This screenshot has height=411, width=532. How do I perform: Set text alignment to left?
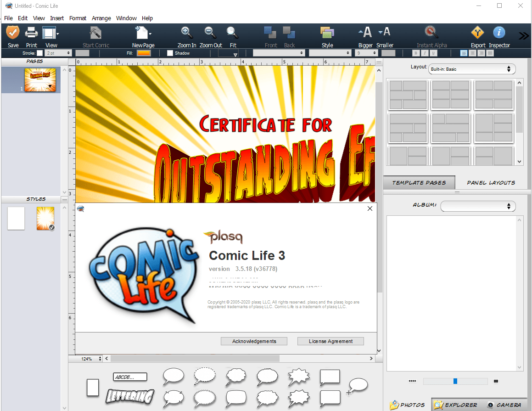(464, 53)
